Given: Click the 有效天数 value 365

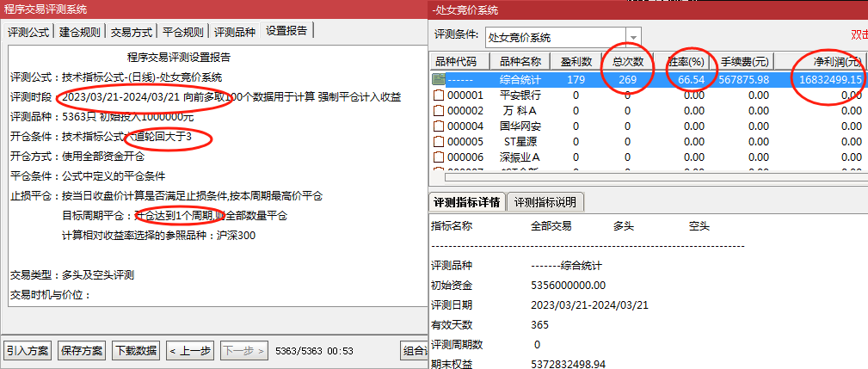Looking at the screenshot, I should (x=539, y=325).
